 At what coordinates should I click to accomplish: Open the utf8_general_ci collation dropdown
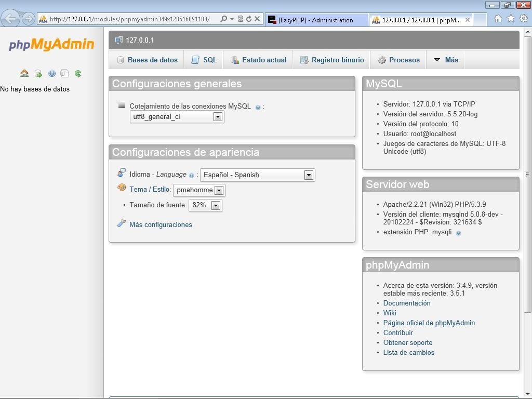point(177,117)
